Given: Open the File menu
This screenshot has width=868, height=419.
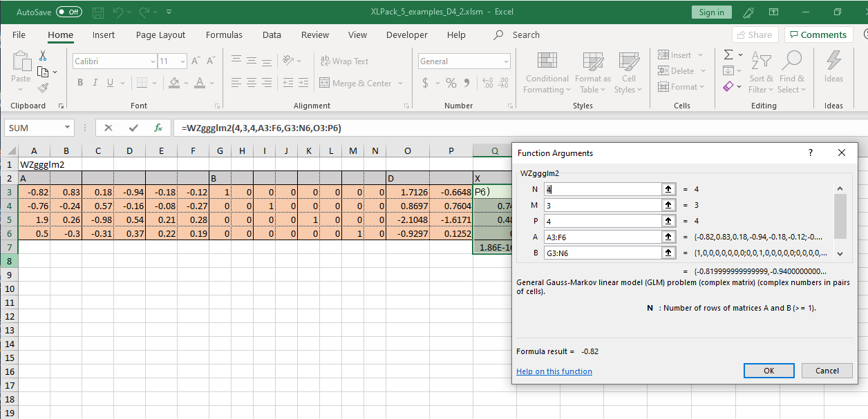Looking at the screenshot, I should click(x=19, y=35).
